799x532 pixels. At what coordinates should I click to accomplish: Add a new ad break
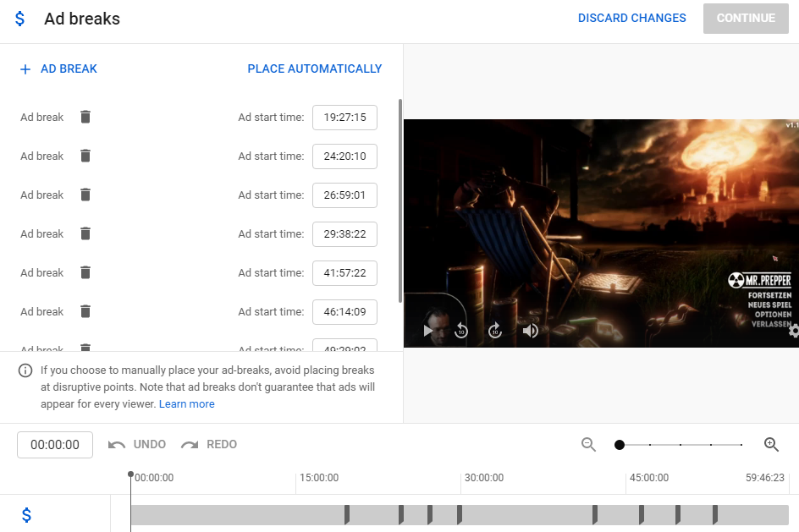click(58, 69)
